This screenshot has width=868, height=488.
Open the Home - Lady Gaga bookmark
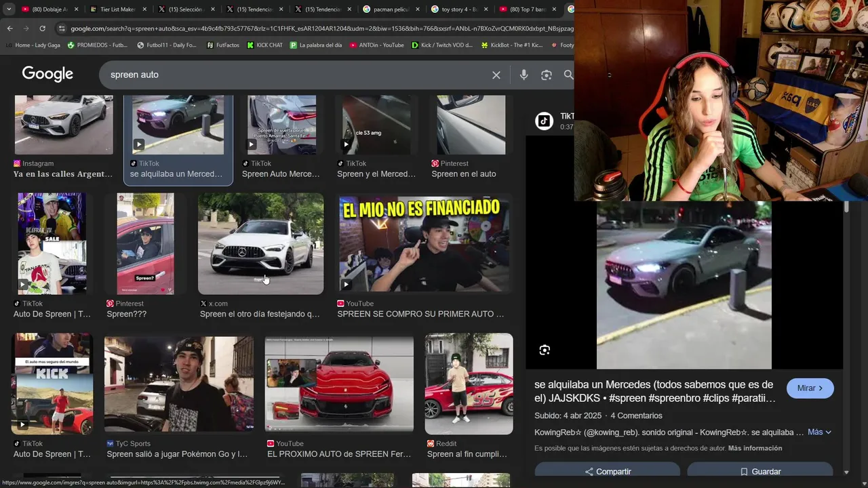tap(33, 45)
